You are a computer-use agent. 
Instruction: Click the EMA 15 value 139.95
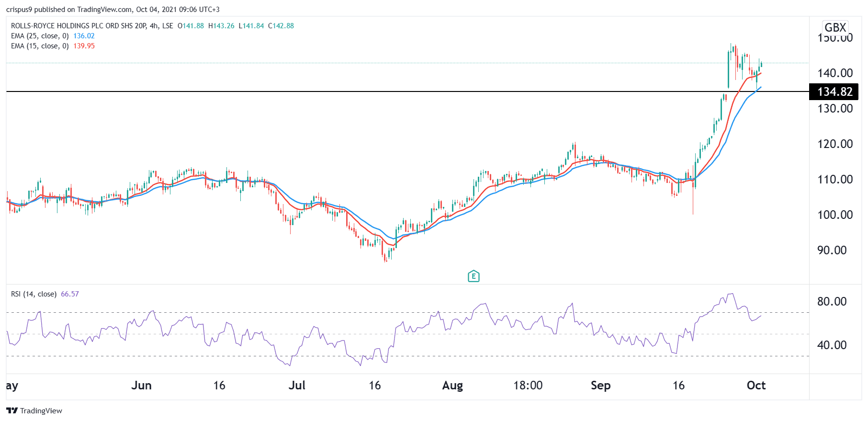[x=84, y=46]
